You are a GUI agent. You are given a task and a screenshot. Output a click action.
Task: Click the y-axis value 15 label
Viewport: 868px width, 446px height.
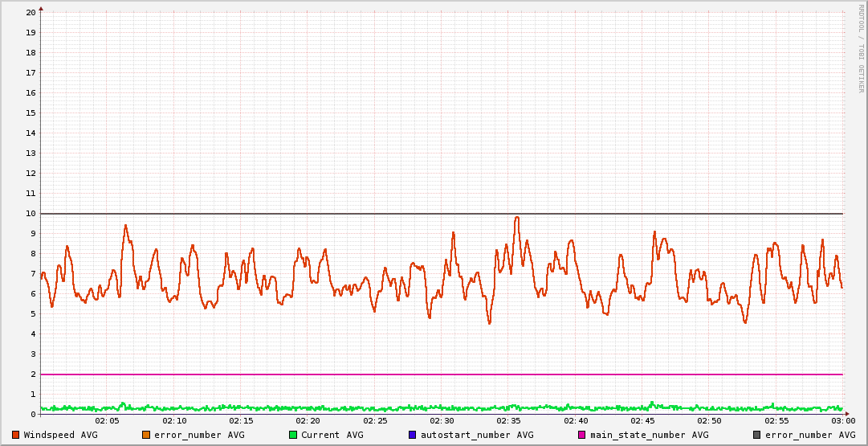click(x=31, y=113)
